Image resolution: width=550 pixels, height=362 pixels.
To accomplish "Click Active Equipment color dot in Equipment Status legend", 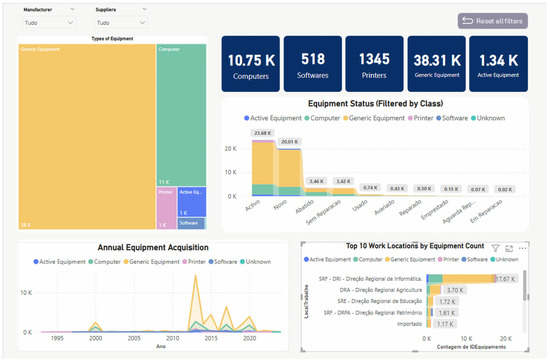I will click(x=247, y=118).
